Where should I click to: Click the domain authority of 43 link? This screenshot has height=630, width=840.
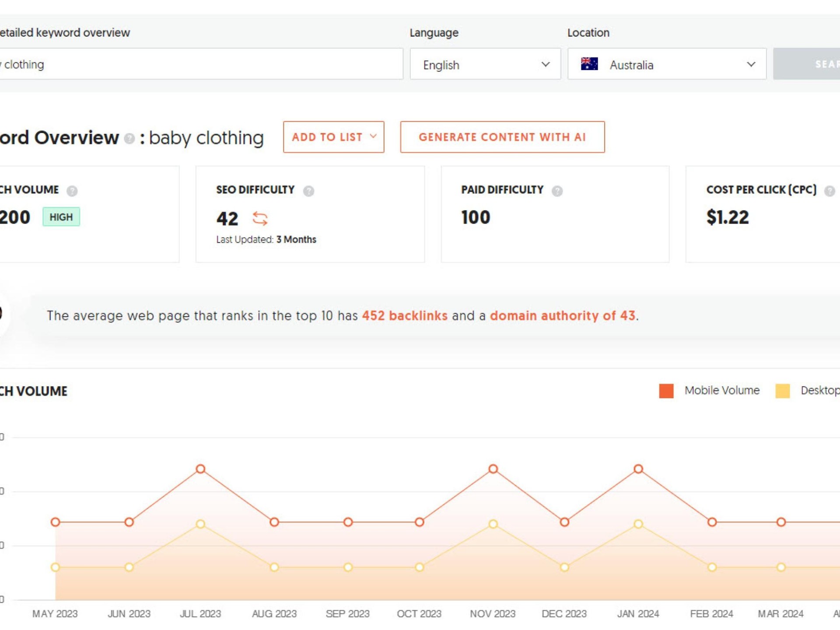562,315
